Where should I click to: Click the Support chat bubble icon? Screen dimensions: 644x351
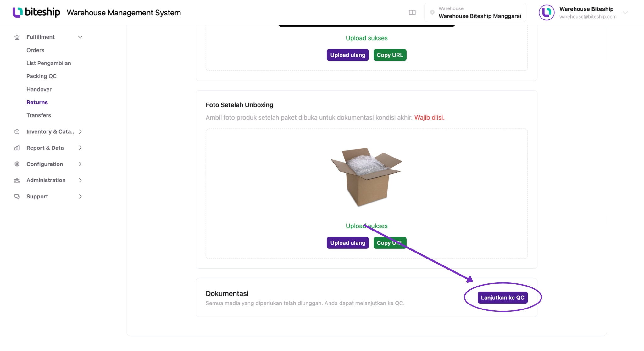coord(17,197)
